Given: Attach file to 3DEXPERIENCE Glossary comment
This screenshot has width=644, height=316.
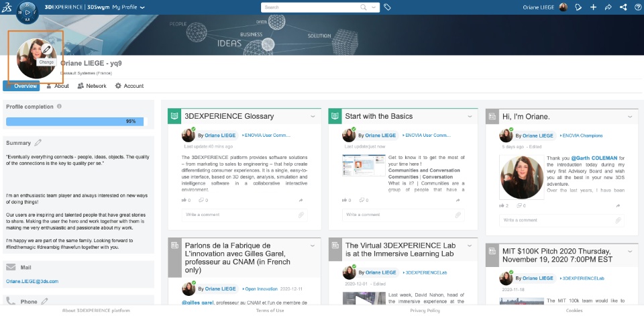Looking at the screenshot, I should [x=301, y=215].
